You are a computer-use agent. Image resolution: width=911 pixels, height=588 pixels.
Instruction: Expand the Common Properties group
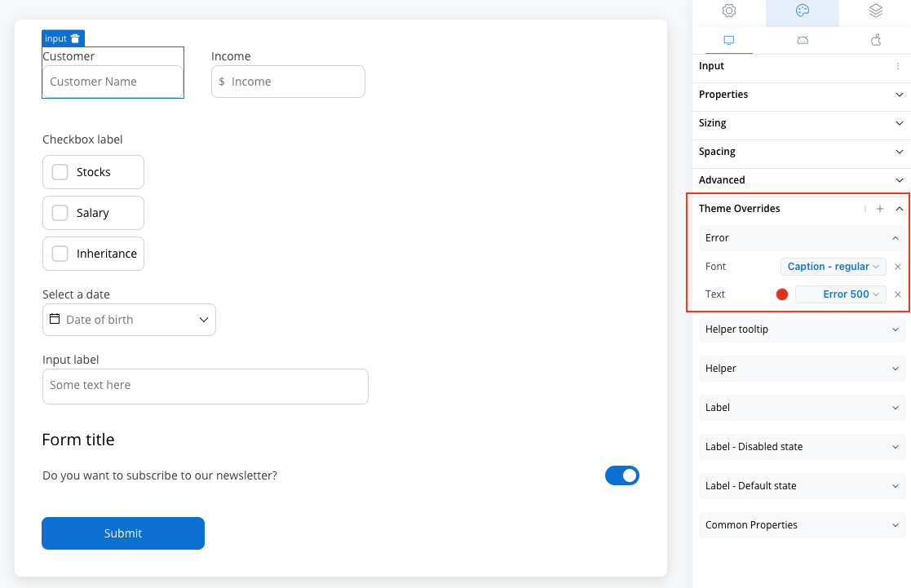(x=802, y=525)
